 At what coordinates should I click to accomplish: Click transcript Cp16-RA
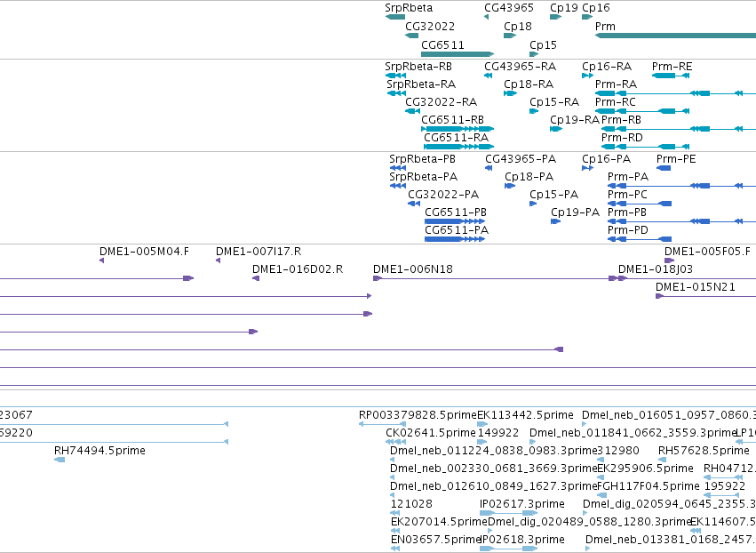(x=587, y=76)
